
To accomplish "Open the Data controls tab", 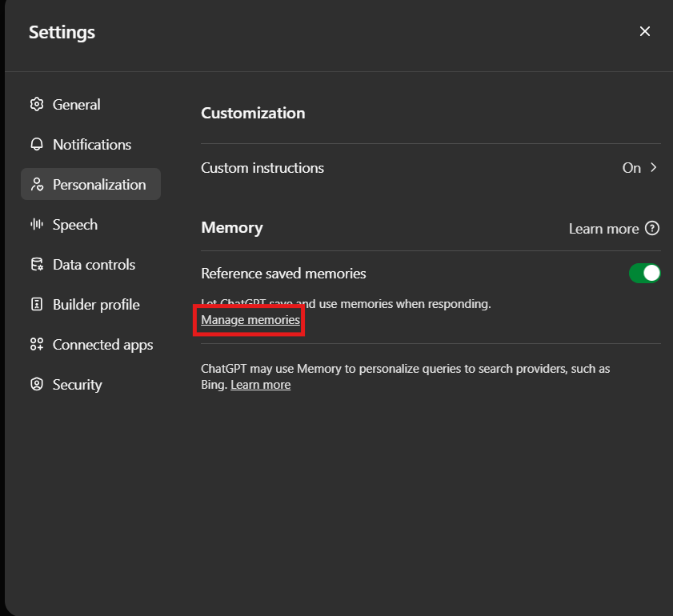I will coord(94,265).
